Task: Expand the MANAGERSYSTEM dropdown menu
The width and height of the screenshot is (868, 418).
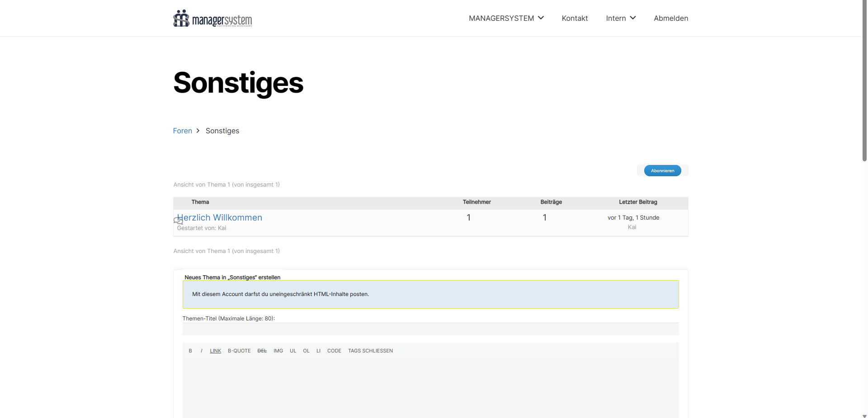Action: (x=506, y=18)
